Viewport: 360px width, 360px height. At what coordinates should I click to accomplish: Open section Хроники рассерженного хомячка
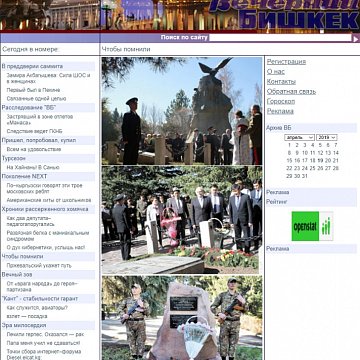point(45,209)
